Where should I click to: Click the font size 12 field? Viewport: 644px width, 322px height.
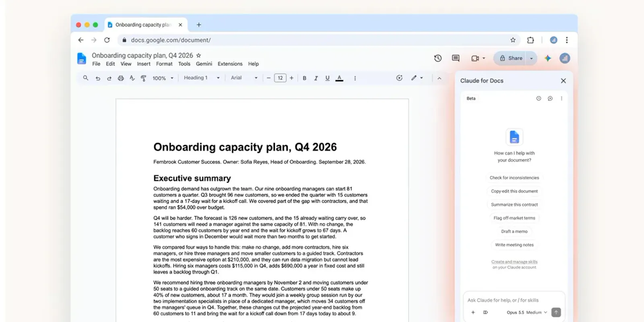pyautogui.click(x=280, y=78)
